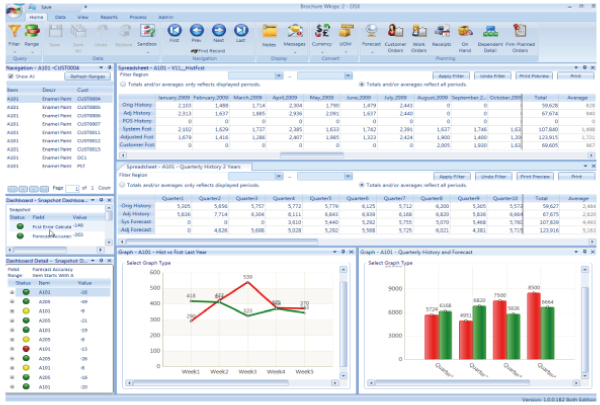Select the CUST0007 row in Navigation list
The height and width of the screenshot is (405, 600).
(x=59, y=124)
